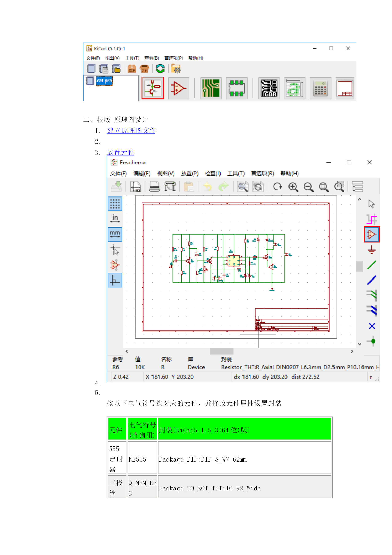Zoom in on the schematic
The image size is (392, 555).
[293, 187]
